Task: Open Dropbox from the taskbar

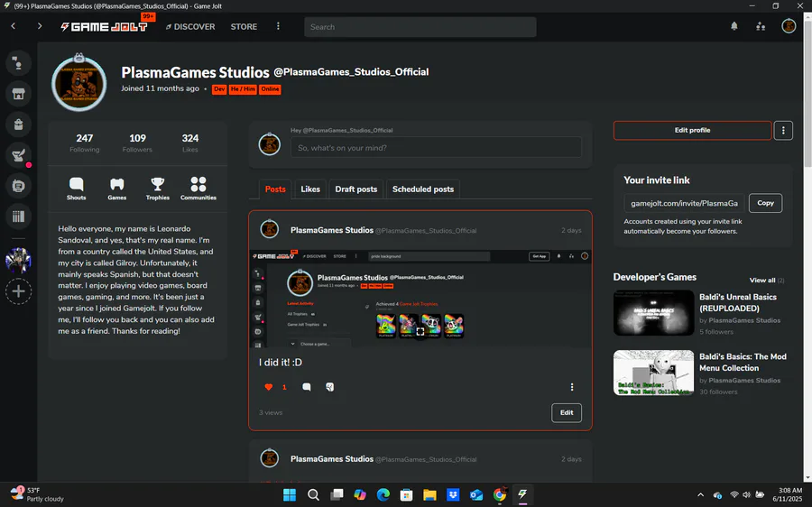Action: pyautogui.click(x=453, y=494)
